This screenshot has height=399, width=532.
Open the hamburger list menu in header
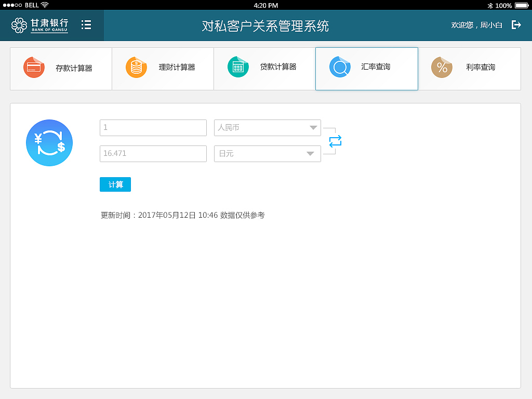click(x=86, y=24)
